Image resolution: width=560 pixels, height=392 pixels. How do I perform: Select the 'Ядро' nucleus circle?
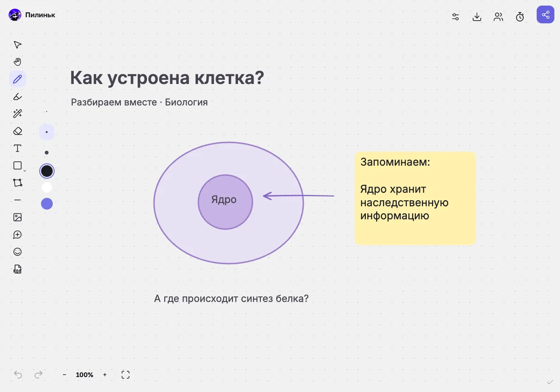coord(225,202)
